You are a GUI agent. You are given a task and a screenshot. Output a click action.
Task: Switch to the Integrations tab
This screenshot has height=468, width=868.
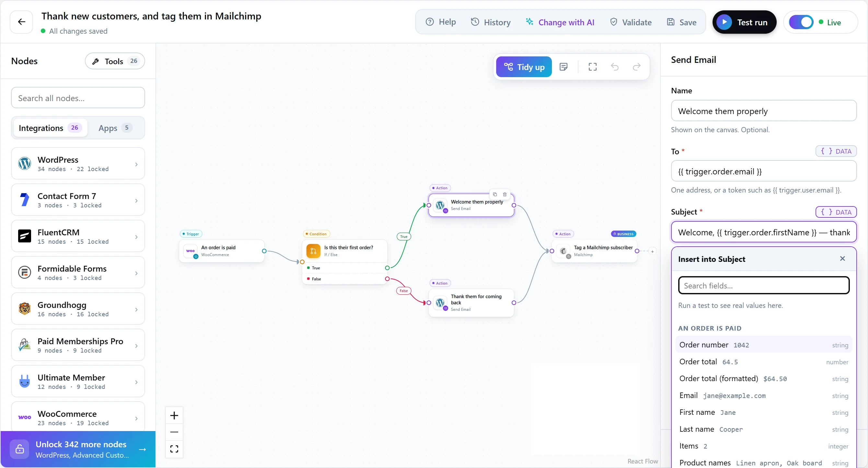point(50,128)
